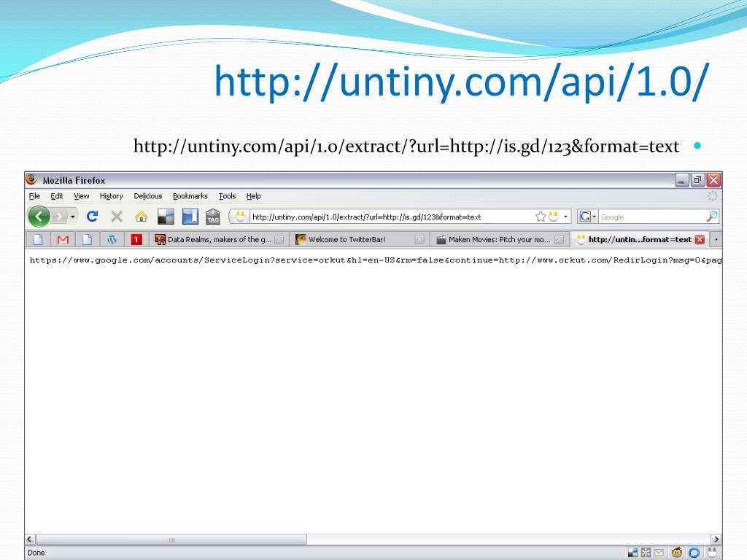Click the site favicon in the address bar
747x560 pixels.
pos(239,217)
